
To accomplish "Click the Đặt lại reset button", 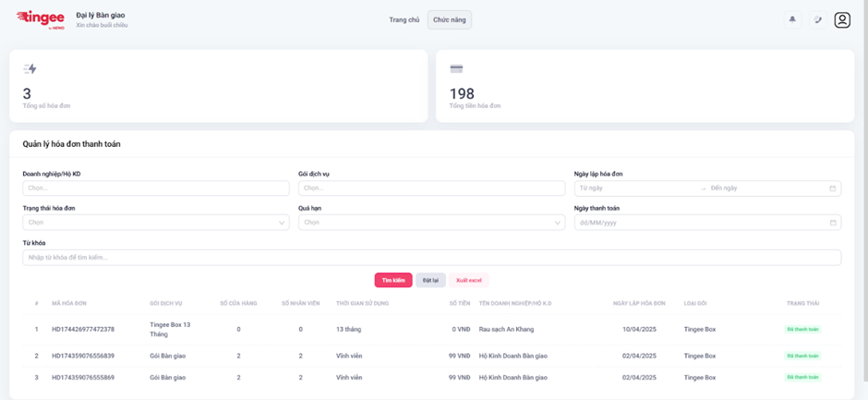I will pyautogui.click(x=430, y=280).
